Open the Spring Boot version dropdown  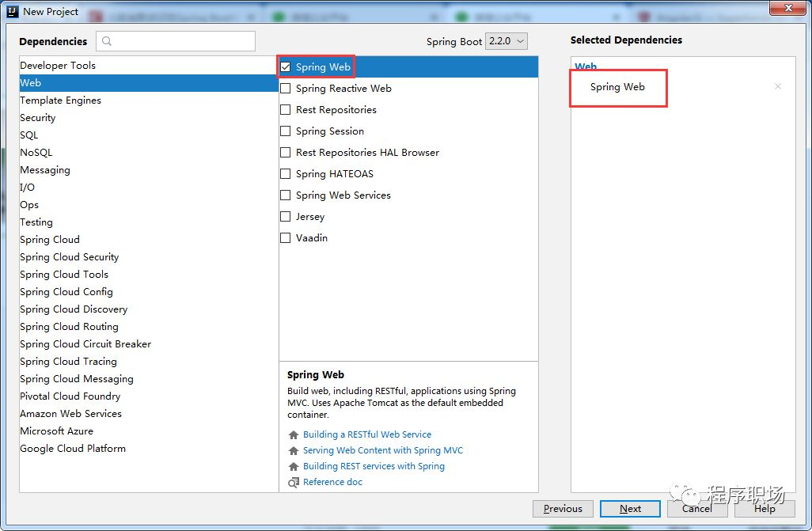point(506,41)
